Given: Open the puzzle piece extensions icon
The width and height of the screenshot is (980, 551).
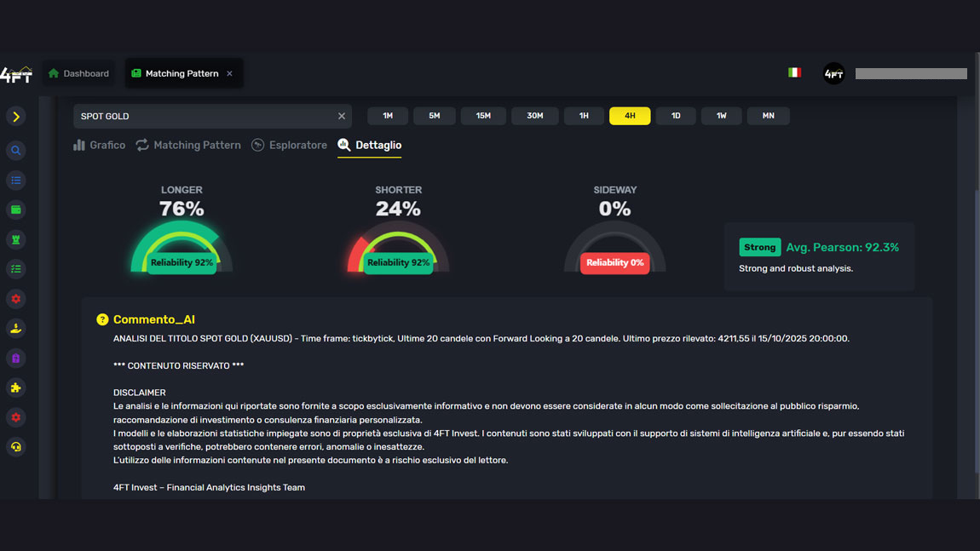Looking at the screenshot, I should [x=15, y=387].
